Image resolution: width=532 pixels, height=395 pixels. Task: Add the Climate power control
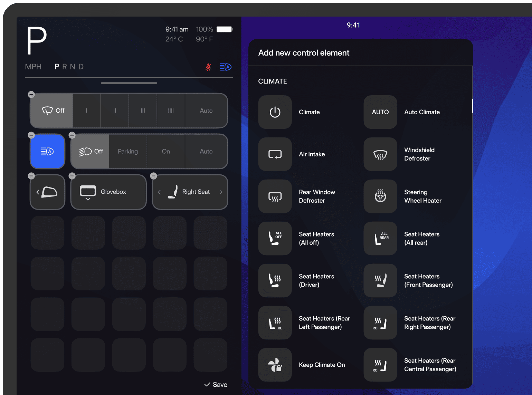(275, 112)
